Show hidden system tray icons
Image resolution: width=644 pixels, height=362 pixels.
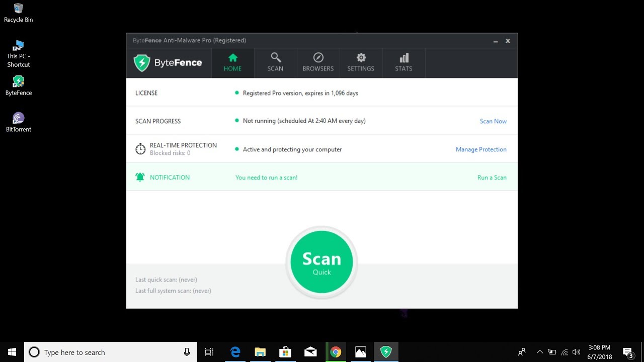click(x=540, y=352)
